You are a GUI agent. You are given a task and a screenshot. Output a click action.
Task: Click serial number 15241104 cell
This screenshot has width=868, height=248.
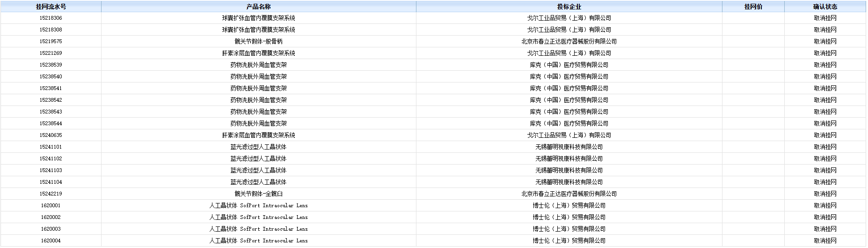[51, 182]
